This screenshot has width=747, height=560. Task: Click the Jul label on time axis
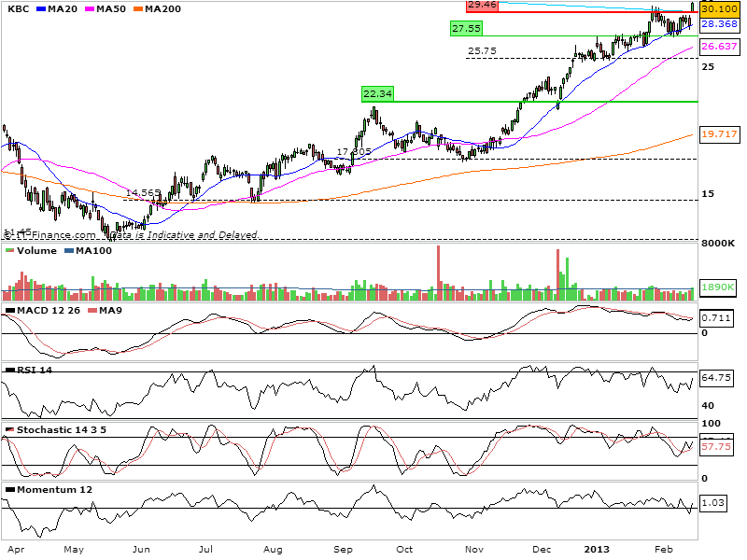(205, 550)
